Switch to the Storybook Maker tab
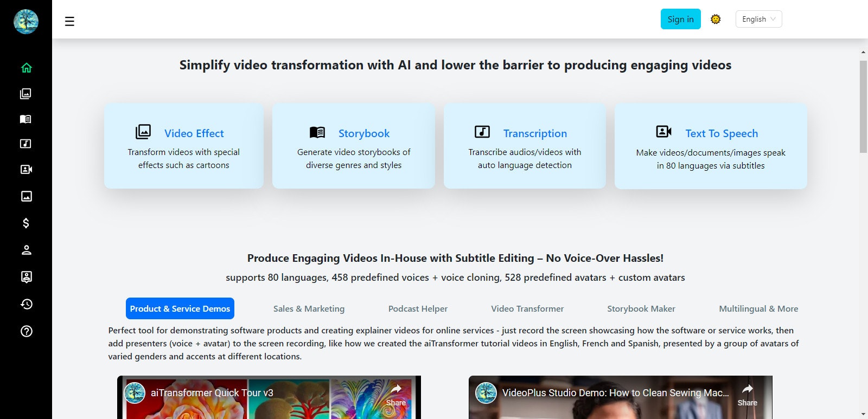 (x=641, y=308)
